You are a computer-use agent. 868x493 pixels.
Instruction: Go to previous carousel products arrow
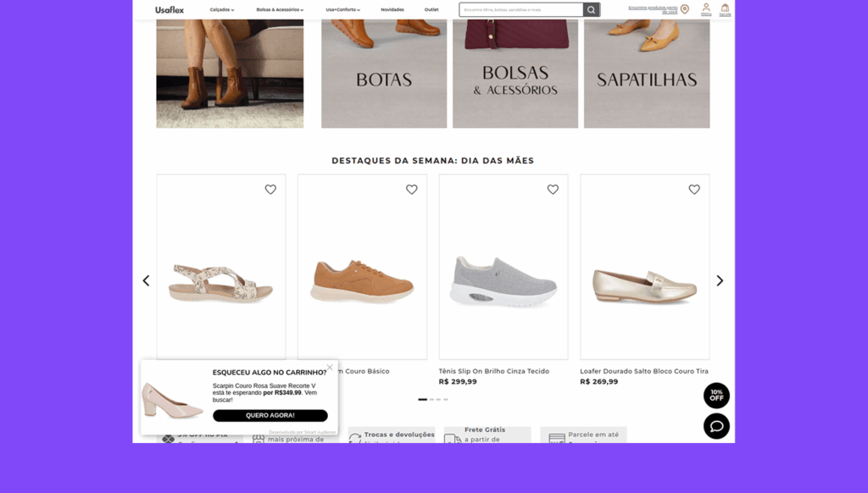(146, 280)
